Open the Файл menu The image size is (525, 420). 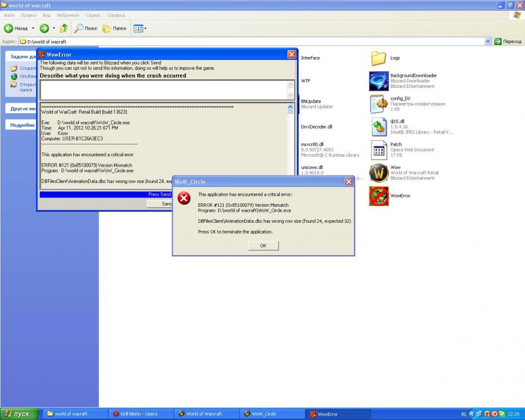tap(9, 15)
